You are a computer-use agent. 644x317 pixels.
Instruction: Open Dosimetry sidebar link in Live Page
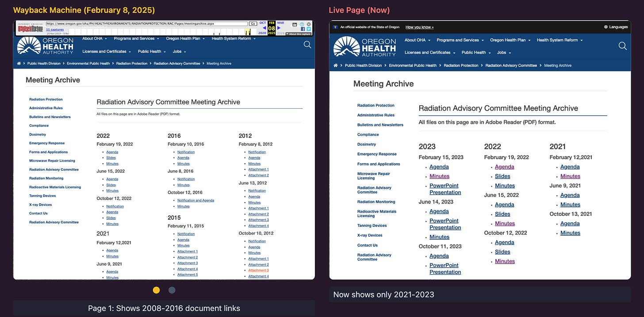pos(367,144)
